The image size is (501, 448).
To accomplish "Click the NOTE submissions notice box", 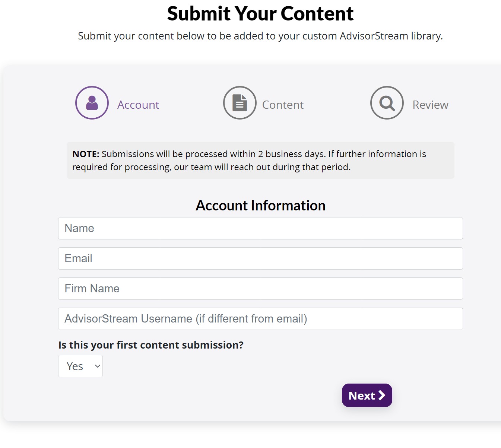I will [260, 160].
